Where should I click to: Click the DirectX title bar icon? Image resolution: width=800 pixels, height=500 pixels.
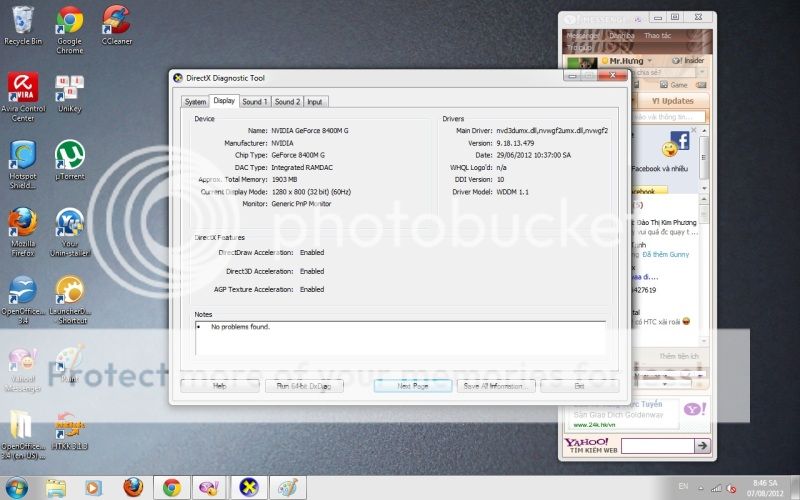click(x=178, y=78)
